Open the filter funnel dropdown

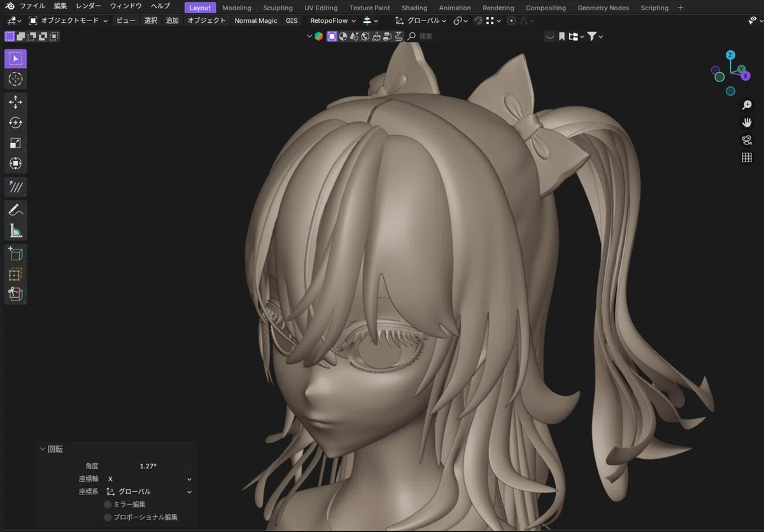click(x=595, y=36)
